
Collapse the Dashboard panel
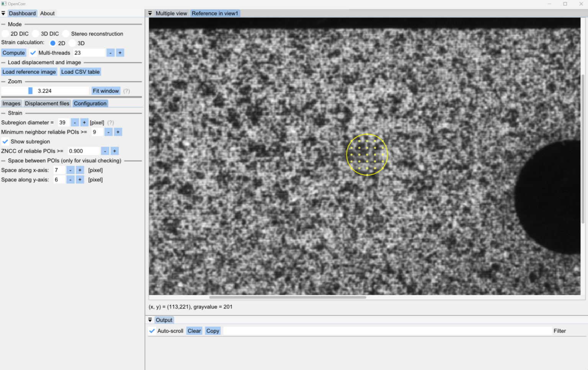click(x=3, y=13)
